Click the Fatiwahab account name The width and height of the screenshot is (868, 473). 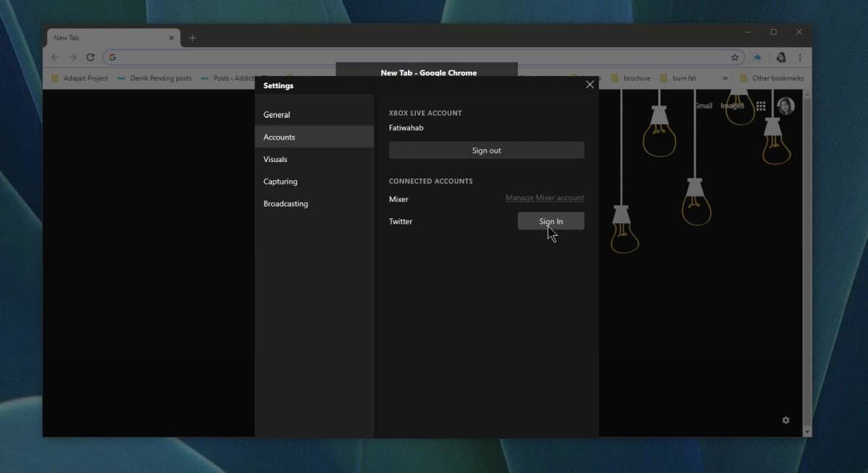[x=407, y=128]
